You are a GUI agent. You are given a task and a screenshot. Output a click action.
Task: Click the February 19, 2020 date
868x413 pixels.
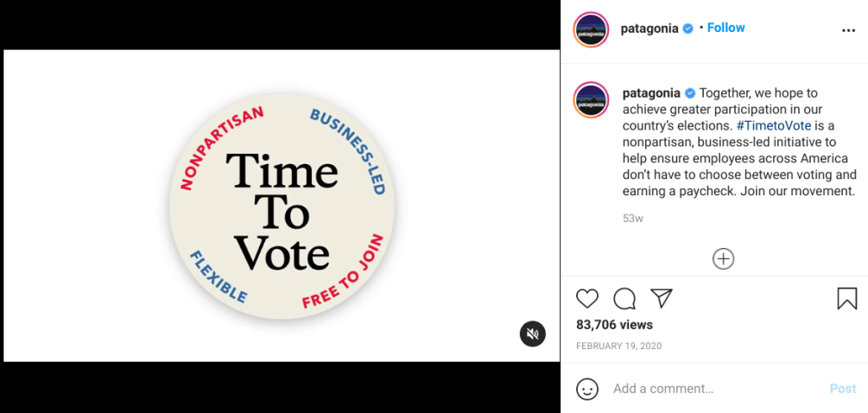618,346
